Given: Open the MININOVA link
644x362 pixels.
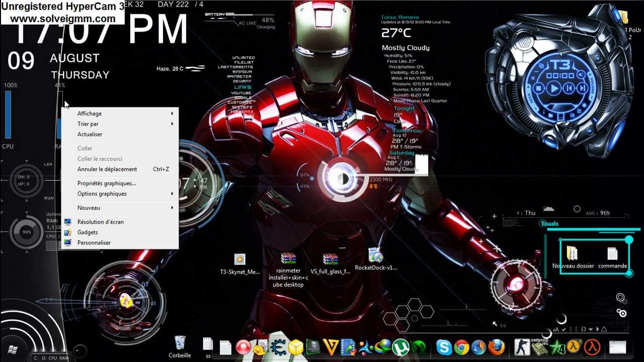Looking at the screenshot, I should coord(242,71).
